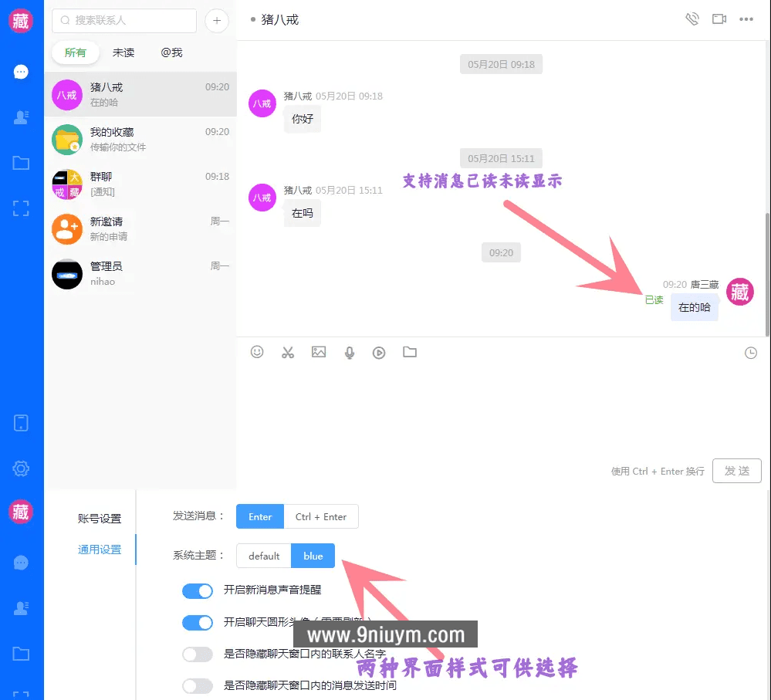Screen dimensions: 771x700
Task: Open the emoji picker in the chat toolbar
Action: pyautogui.click(x=257, y=352)
